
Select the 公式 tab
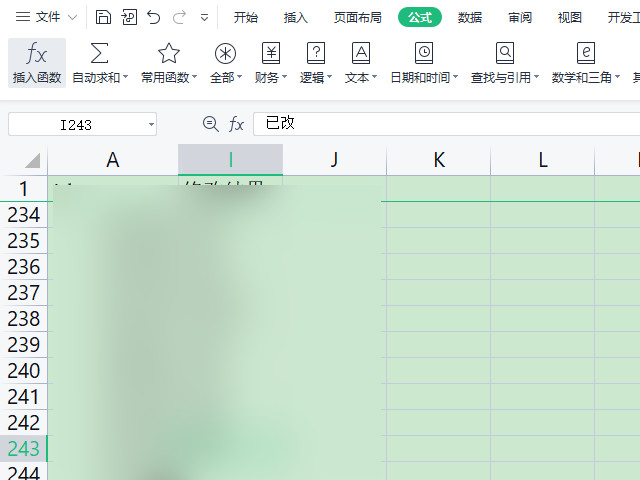point(420,18)
